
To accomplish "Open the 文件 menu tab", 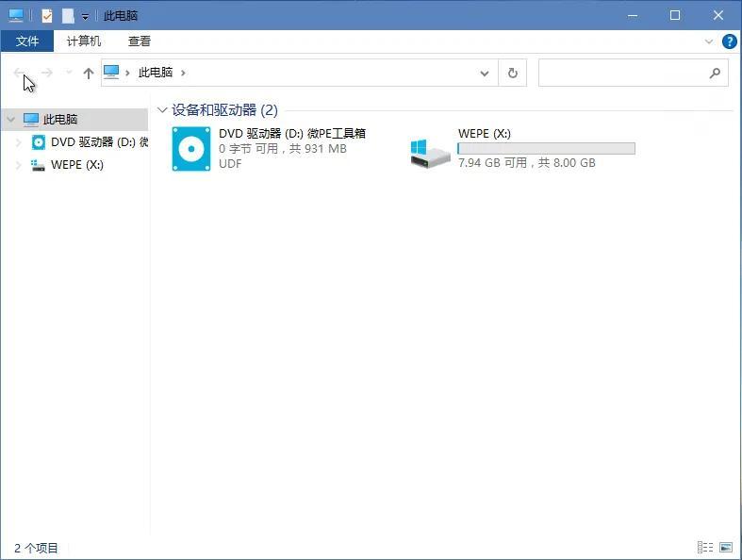I will tap(27, 41).
